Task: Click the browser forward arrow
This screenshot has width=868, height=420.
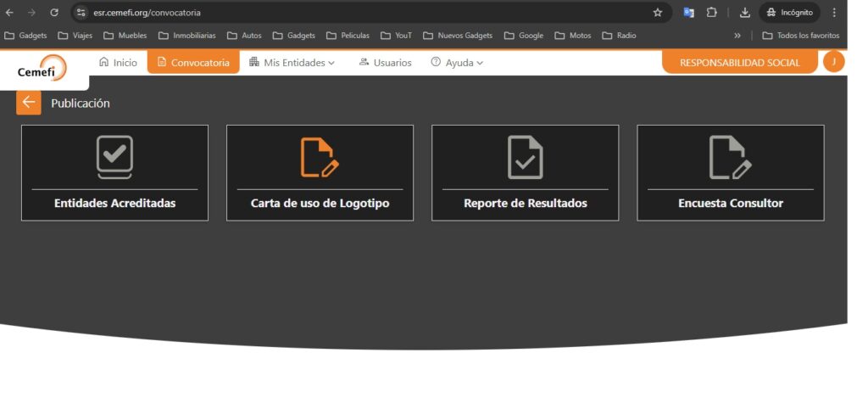Action: 31,12
